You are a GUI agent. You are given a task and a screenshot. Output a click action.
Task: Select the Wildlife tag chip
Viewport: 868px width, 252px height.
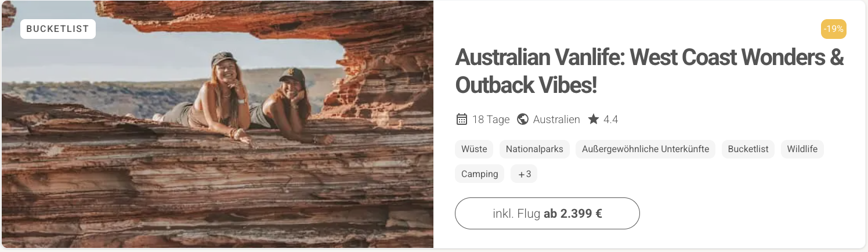[x=802, y=149]
